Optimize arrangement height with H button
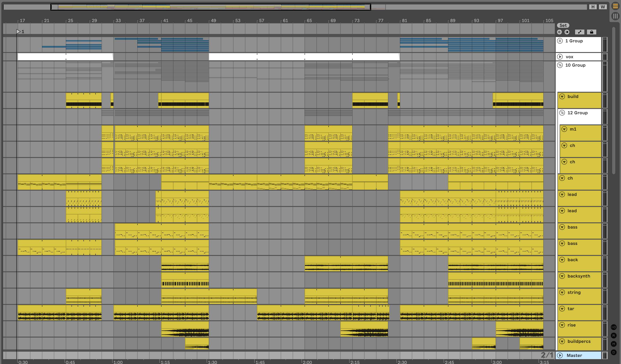621x364 pixels. tap(593, 7)
